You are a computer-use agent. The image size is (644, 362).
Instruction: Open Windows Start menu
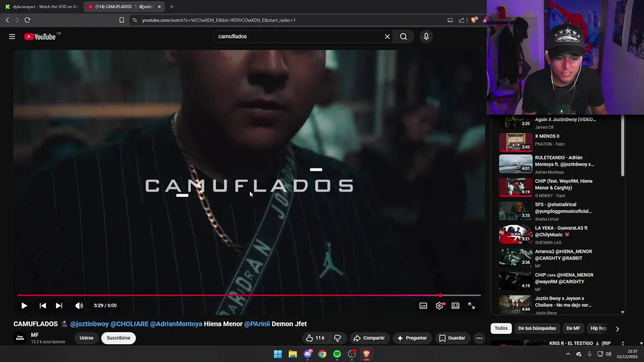pos(278,354)
